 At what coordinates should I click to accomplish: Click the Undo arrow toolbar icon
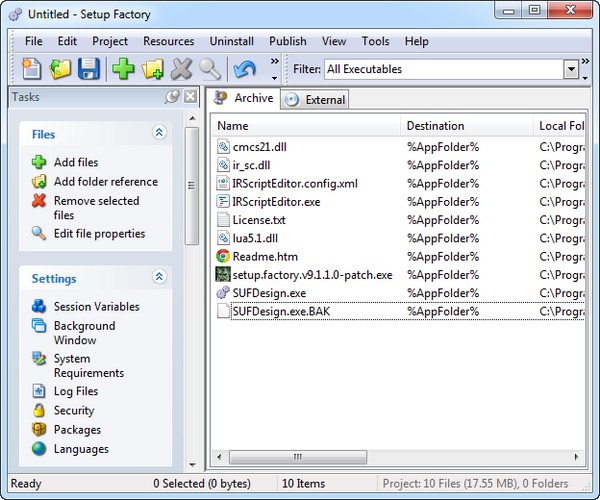(x=244, y=69)
